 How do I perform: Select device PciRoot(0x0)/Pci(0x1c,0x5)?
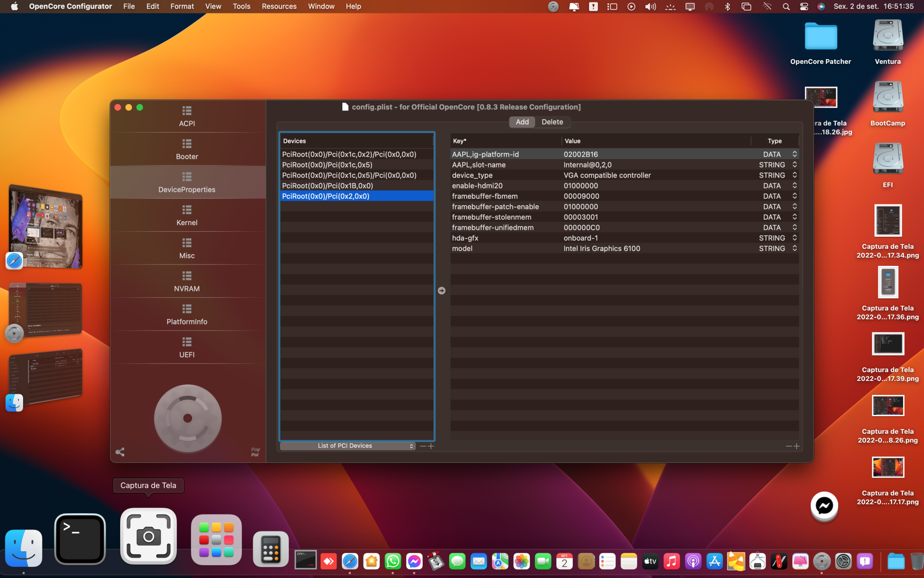(x=357, y=165)
